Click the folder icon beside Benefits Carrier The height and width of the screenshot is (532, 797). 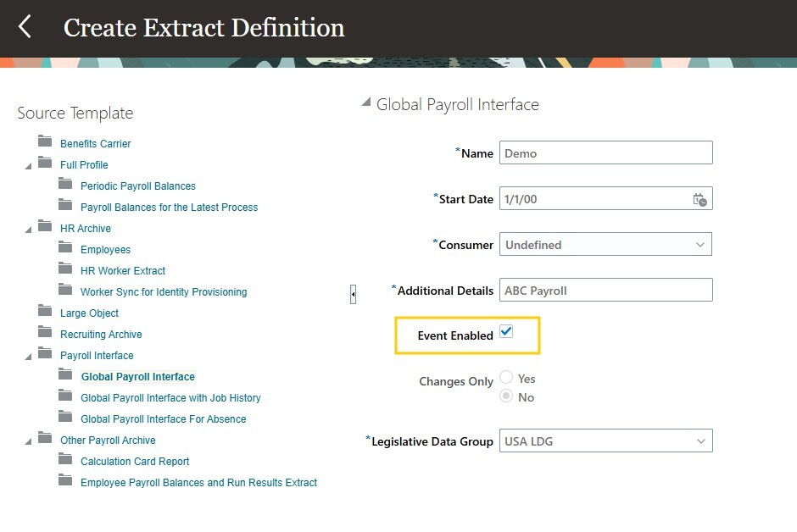pyautogui.click(x=45, y=143)
